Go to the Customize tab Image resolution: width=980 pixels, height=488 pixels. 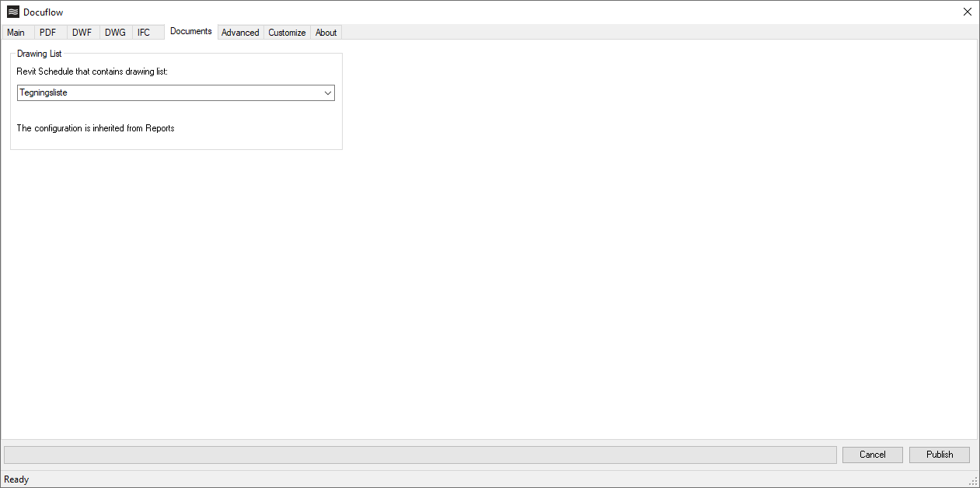(x=286, y=33)
